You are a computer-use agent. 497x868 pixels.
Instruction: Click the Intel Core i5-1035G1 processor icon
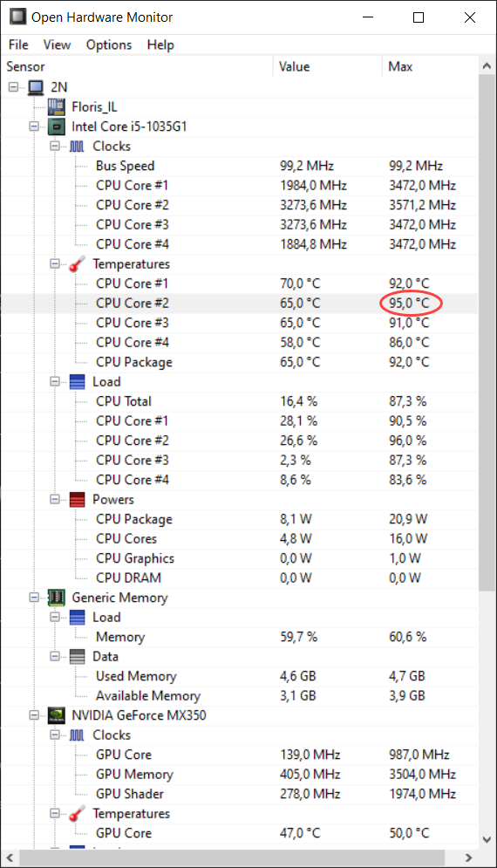coord(57,126)
